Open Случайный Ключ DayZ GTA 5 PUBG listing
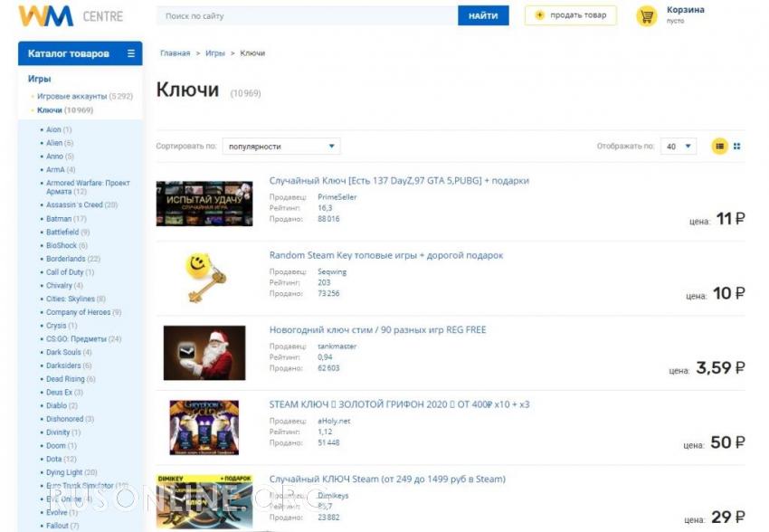 399,180
